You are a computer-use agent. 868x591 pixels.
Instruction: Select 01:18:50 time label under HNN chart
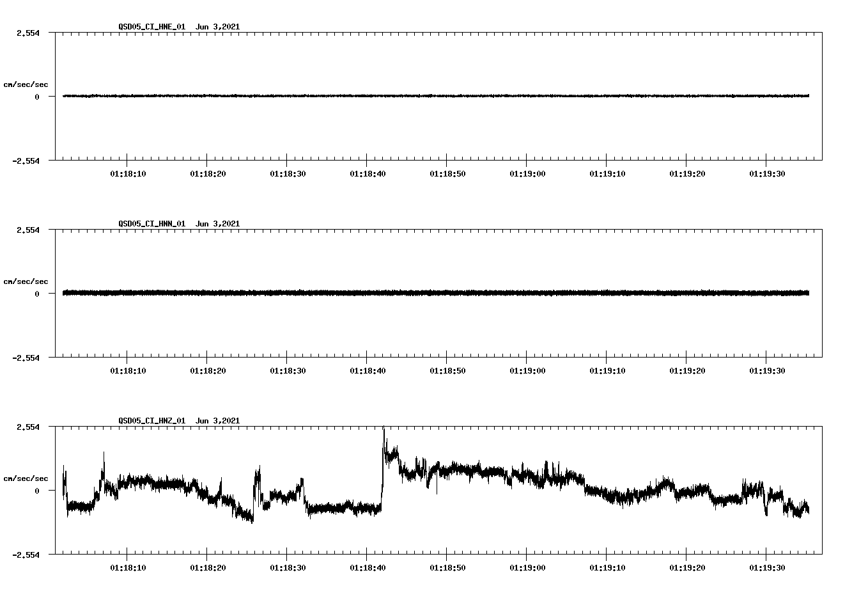coord(447,370)
